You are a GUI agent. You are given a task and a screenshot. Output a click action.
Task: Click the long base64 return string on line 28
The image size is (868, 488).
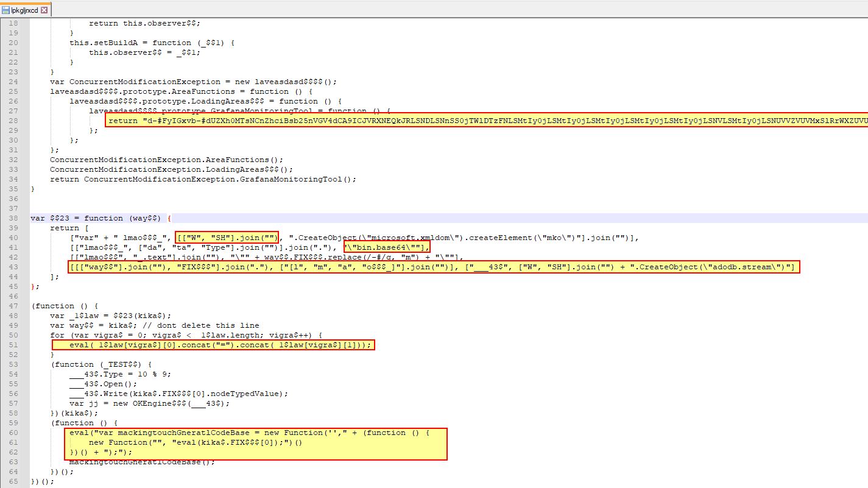pyautogui.click(x=486, y=121)
